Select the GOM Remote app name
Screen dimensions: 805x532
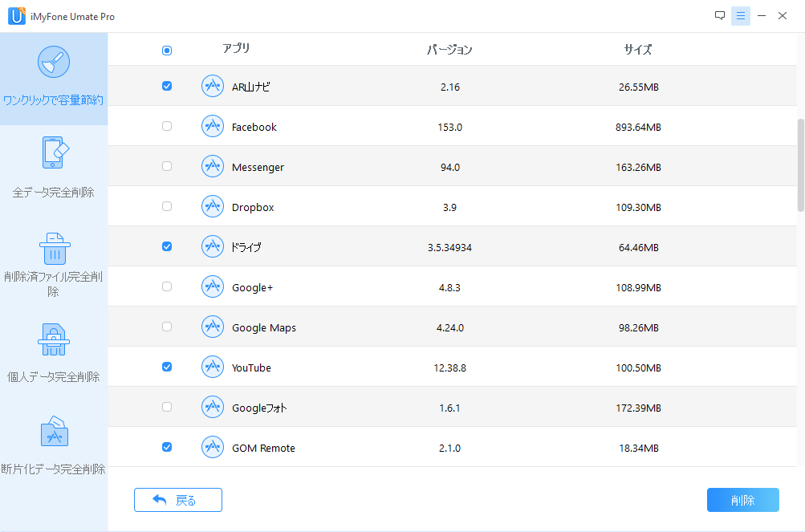click(263, 448)
